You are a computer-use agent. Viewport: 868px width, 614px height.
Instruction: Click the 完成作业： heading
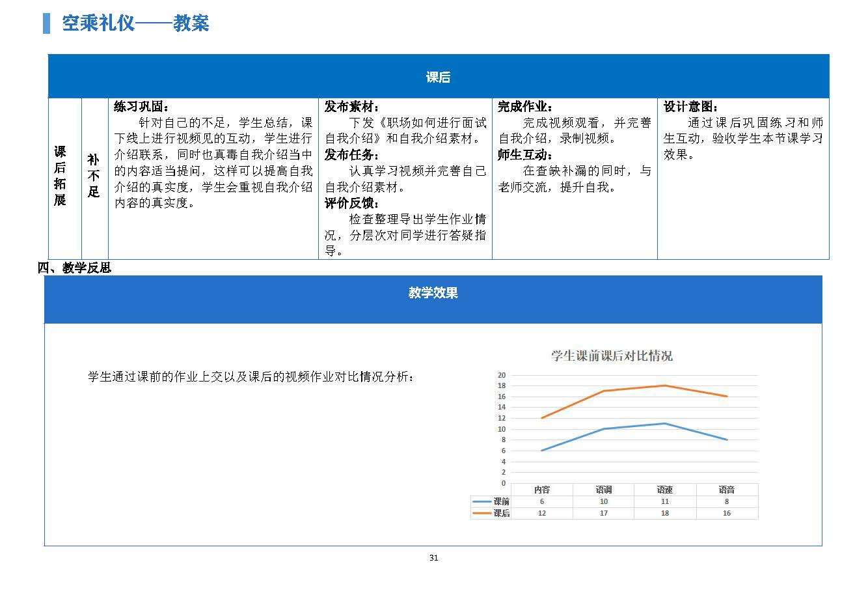(526, 107)
